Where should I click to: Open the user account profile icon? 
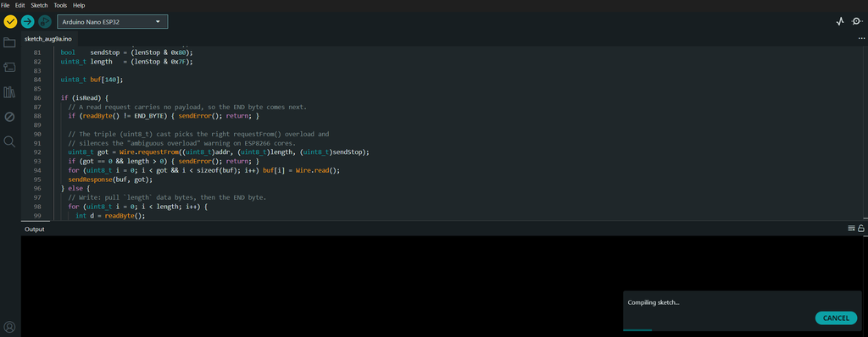tap(9, 327)
